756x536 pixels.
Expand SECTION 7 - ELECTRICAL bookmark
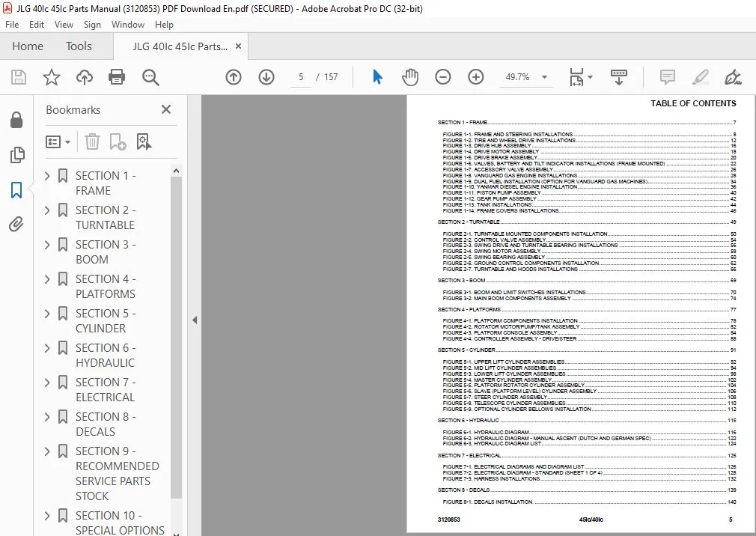click(47, 383)
